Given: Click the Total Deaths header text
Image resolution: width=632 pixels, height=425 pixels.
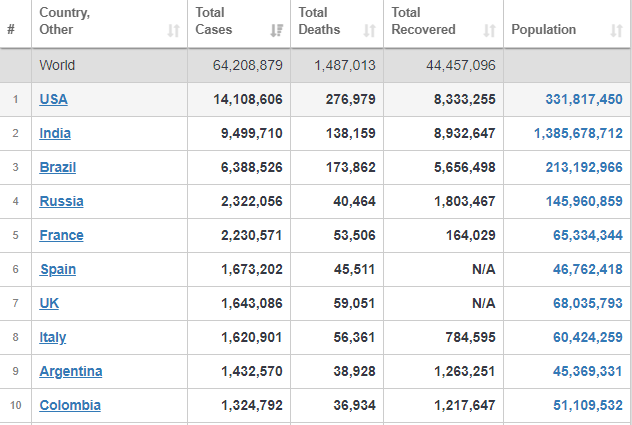Looking at the screenshot, I should coord(319,21).
